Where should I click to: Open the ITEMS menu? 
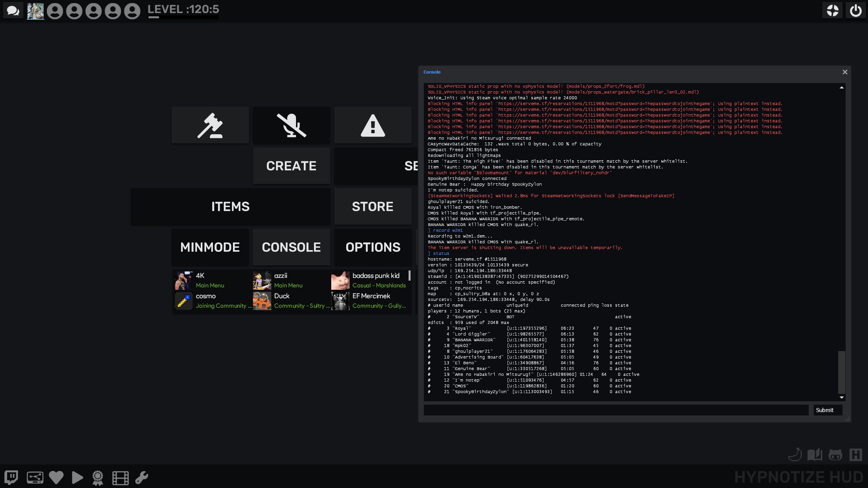click(x=230, y=206)
